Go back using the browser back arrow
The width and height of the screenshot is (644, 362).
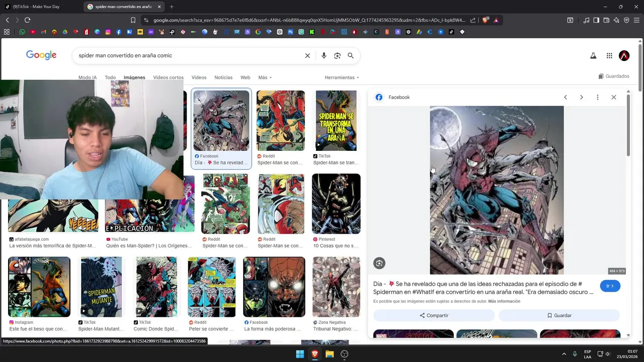7,20
